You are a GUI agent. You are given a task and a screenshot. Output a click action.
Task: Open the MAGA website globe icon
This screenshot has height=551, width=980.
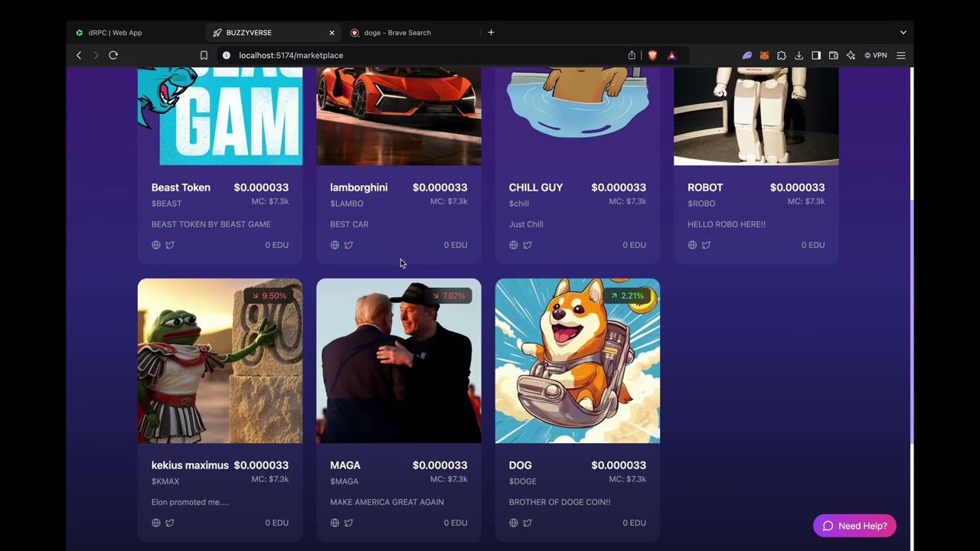point(335,523)
